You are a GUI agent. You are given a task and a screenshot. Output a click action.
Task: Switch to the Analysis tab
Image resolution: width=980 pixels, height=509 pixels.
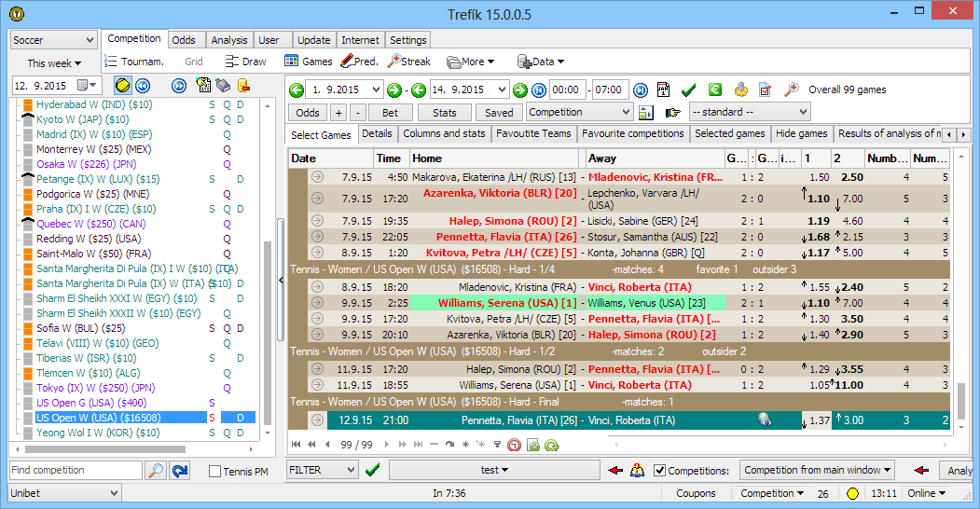228,40
